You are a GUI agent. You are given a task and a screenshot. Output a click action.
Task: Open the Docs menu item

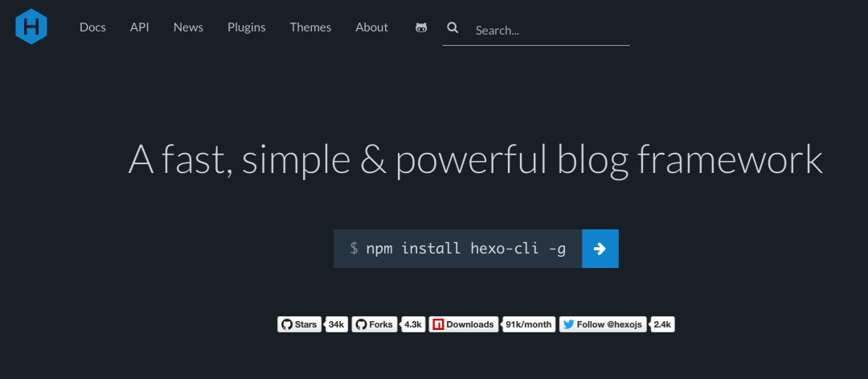click(x=92, y=27)
